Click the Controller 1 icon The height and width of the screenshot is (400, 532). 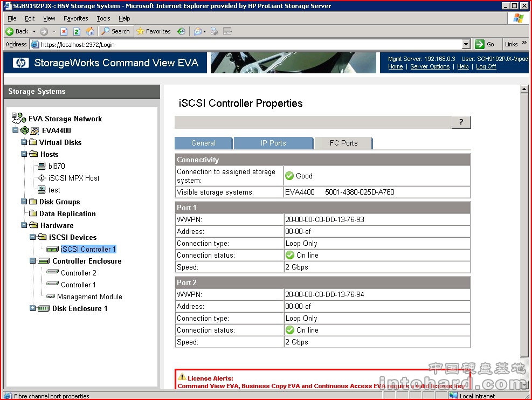52,284
